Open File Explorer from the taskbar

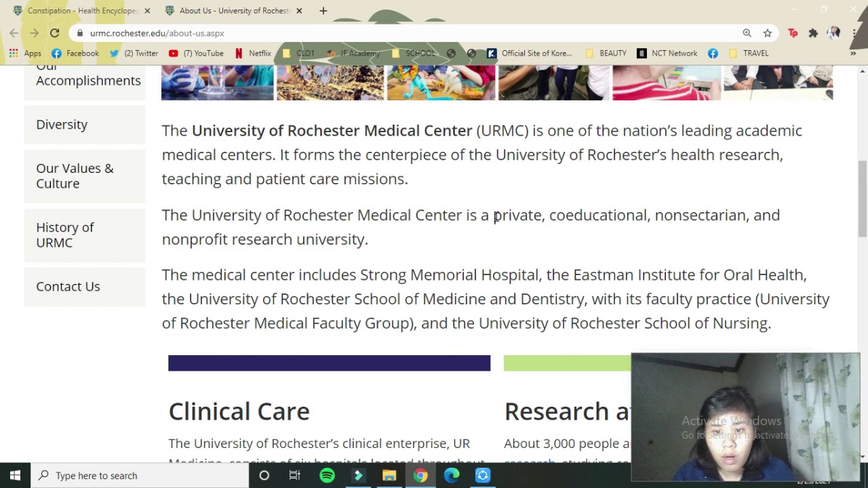[x=389, y=476]
